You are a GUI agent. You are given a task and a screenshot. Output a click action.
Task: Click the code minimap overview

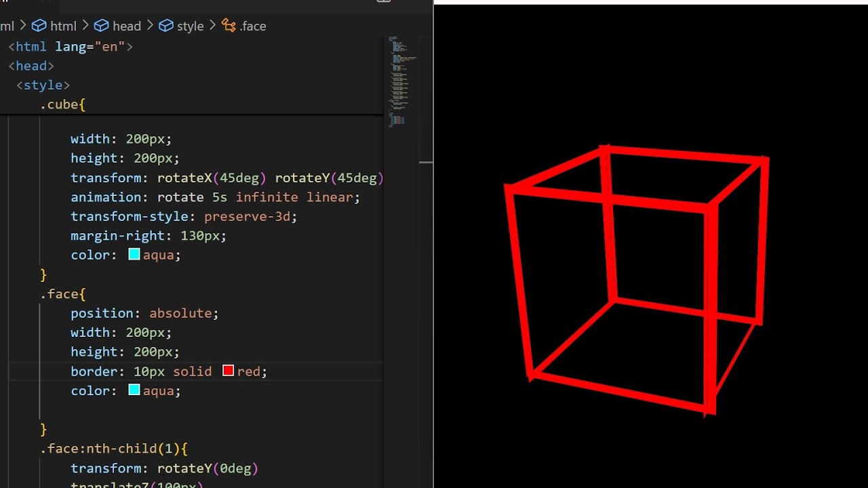pos(401,81)
